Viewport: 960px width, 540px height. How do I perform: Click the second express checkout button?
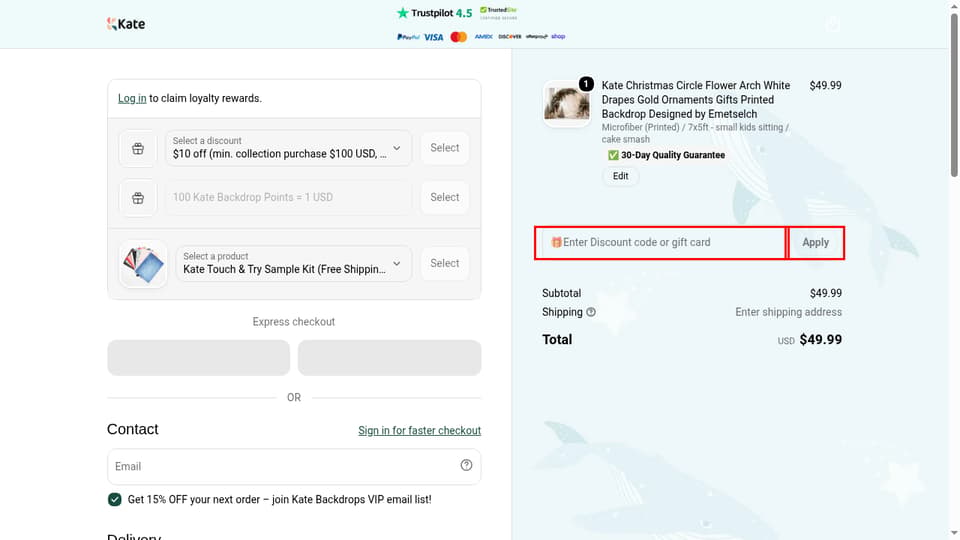[x=389, y=358]
